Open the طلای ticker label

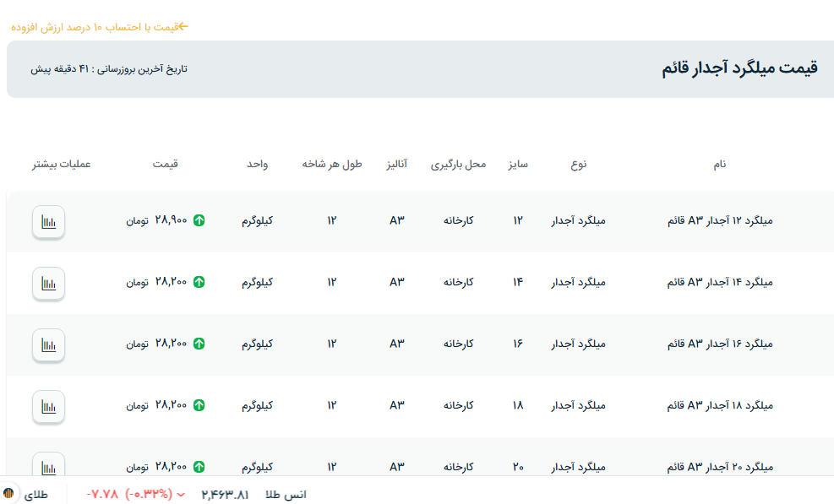coord(35,495)
